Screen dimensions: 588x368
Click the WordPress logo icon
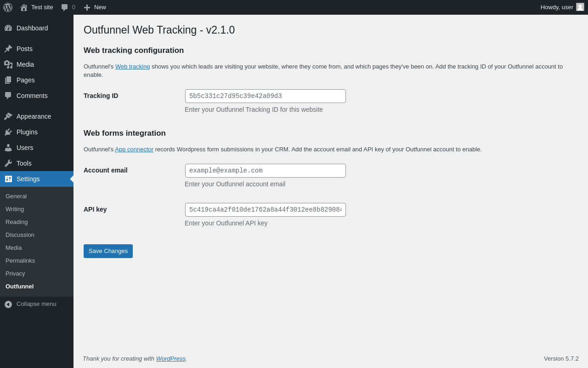8,7
